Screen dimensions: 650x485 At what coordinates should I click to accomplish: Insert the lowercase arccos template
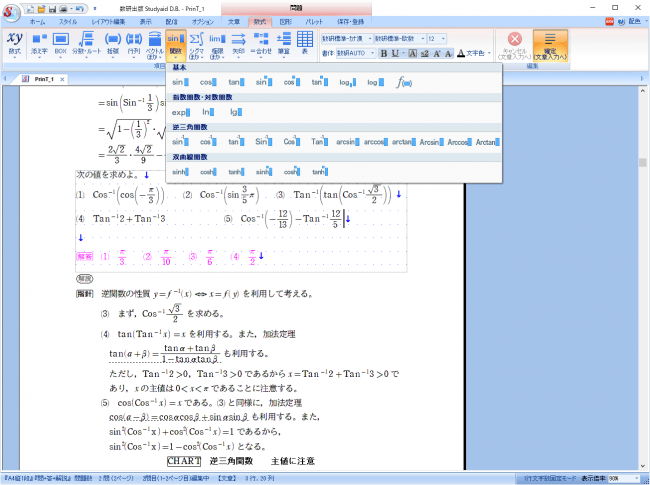click(376, 142)
